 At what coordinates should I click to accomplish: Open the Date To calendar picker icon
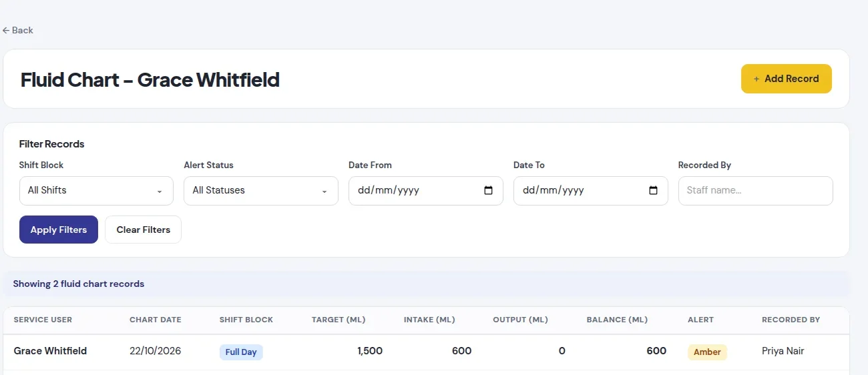(653, 190)
